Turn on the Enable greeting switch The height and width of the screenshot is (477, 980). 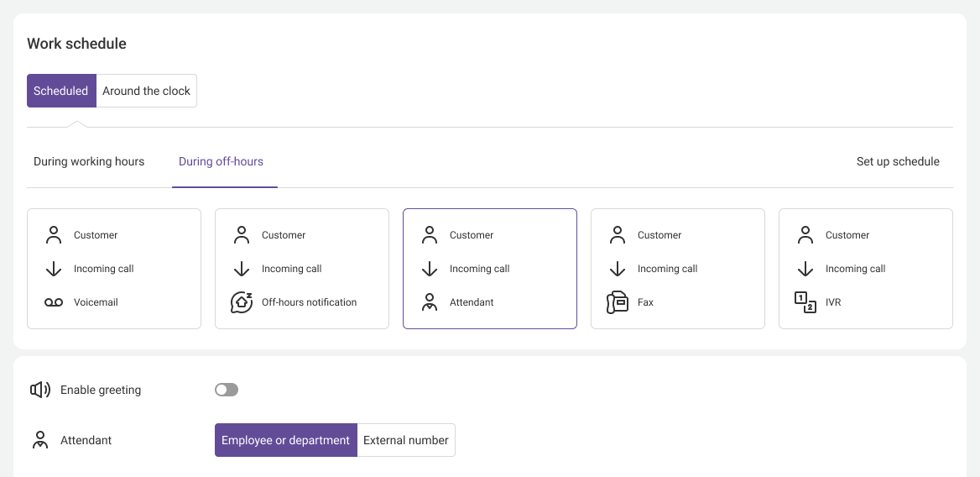coord(227,390)
